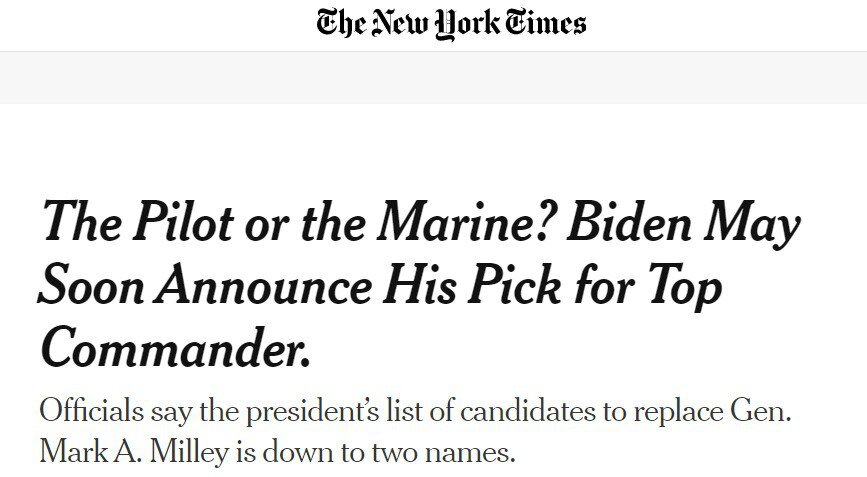867x477 pixels.
Task: Click the word "Commander." in the headline
Action: [x=175, y=348]
